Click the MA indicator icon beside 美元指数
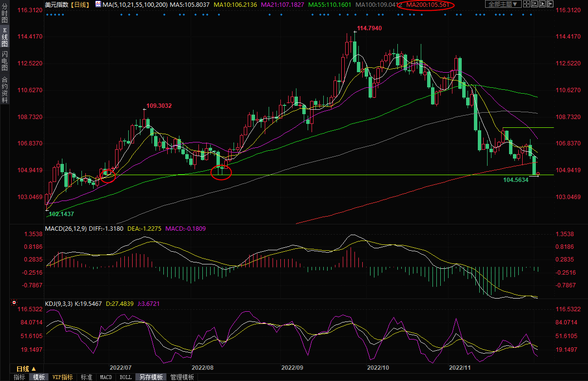 pyautogui.click(x=98, y=4)
